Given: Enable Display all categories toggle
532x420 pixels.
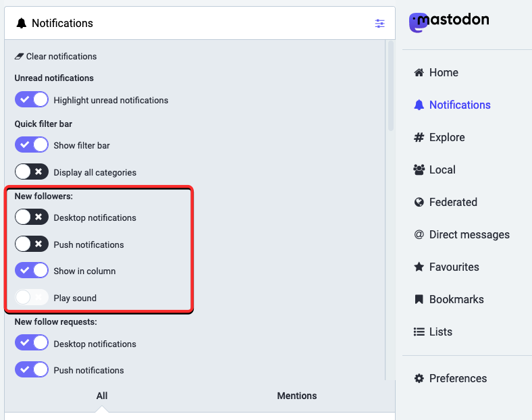Looking at the screenshot, I should coord(32,172).
